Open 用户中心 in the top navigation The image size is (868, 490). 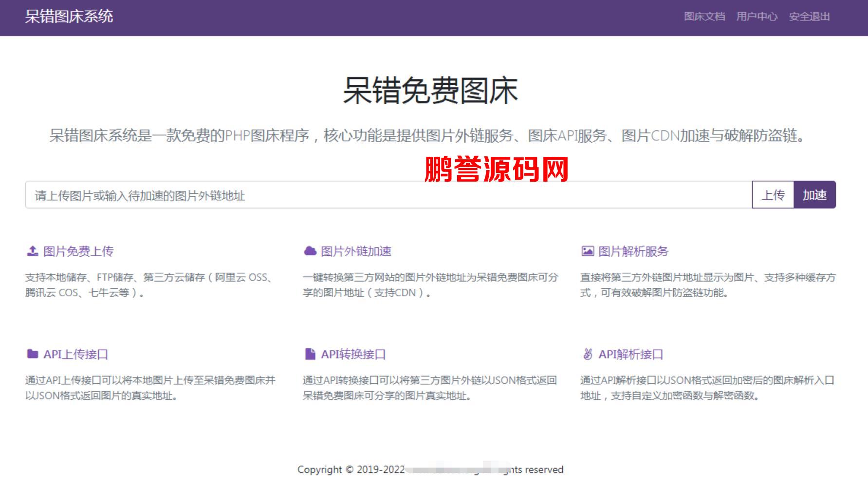(757, 17)
